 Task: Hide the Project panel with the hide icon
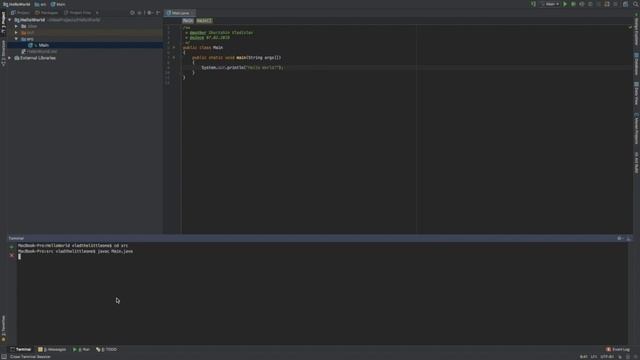tap(158, 13)
